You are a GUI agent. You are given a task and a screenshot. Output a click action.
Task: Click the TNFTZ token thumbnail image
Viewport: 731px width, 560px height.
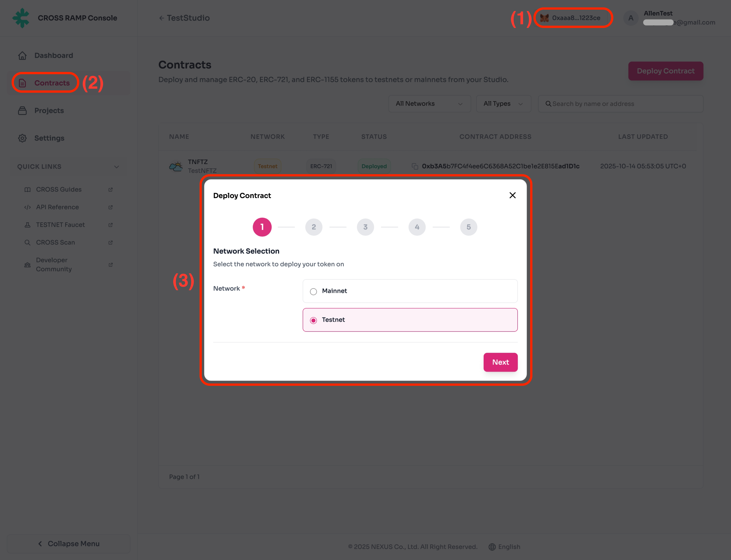click(x=176, y=166)
